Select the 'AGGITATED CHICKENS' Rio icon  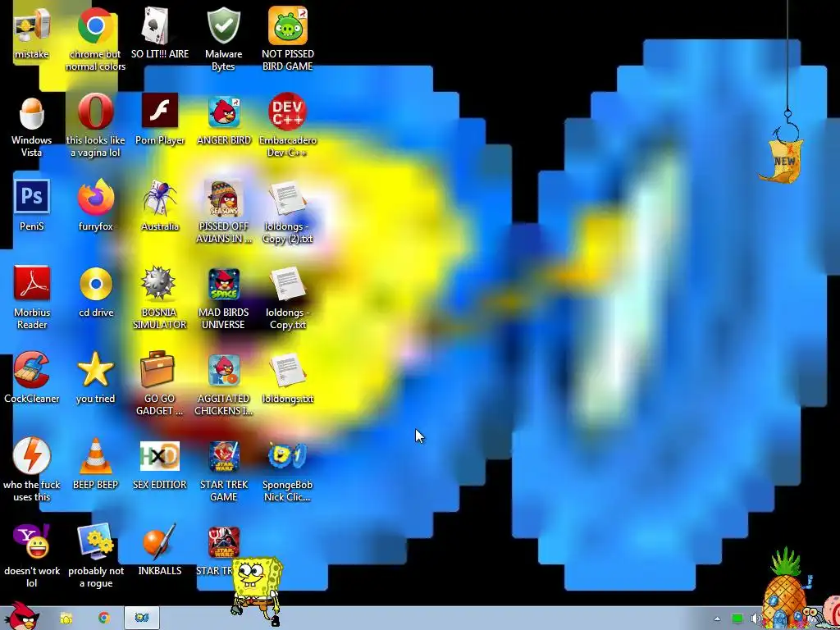pos(223,370)
